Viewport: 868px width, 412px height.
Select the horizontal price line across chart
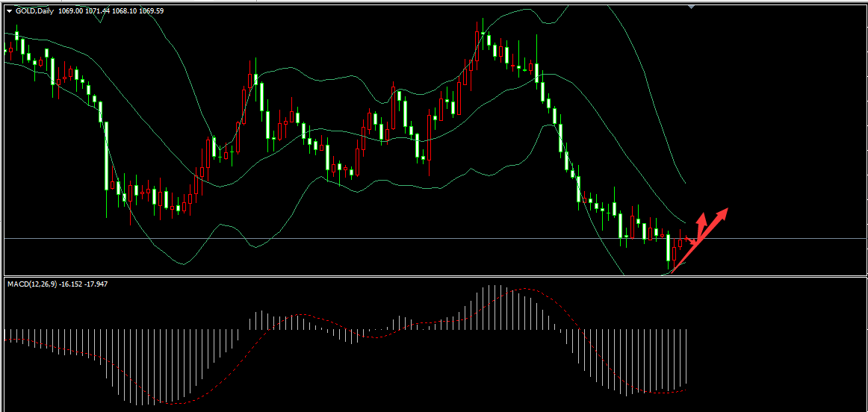[435, 238]
